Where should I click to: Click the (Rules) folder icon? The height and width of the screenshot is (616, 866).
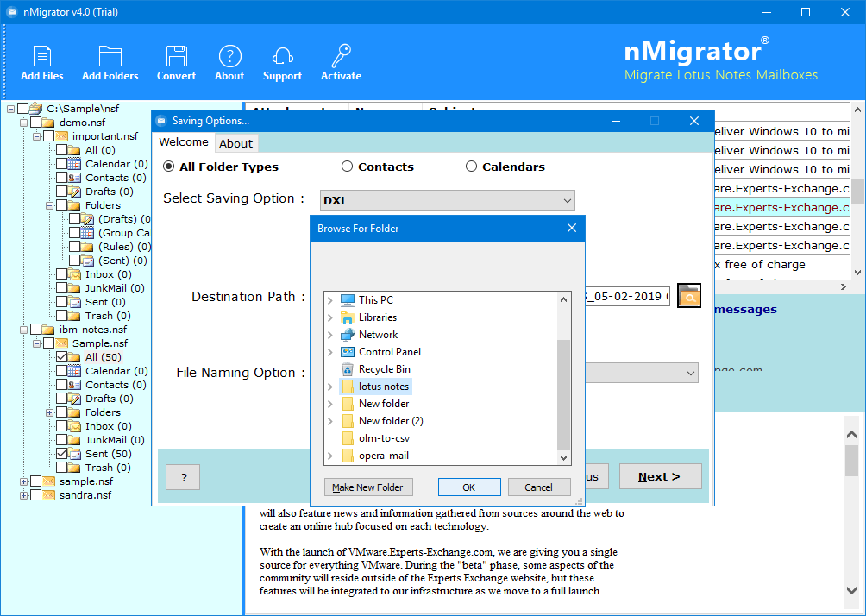pyautogui.click(x=87, y=247)
